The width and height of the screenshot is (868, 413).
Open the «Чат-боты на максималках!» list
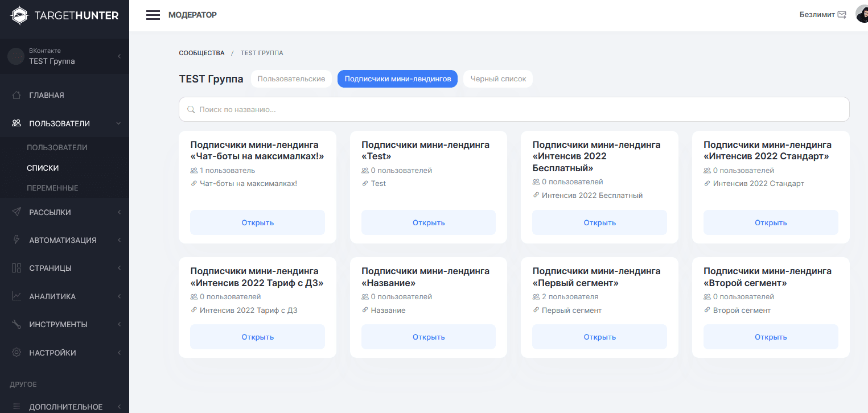[x=257, y=222]
